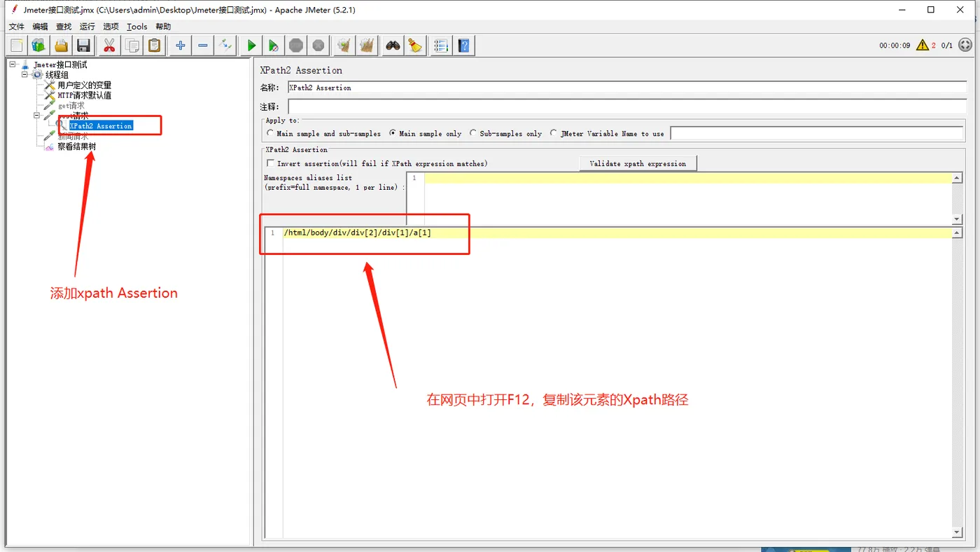Open the 帮助 menu
Screen dimensions: 980x552
coord(163,27)
